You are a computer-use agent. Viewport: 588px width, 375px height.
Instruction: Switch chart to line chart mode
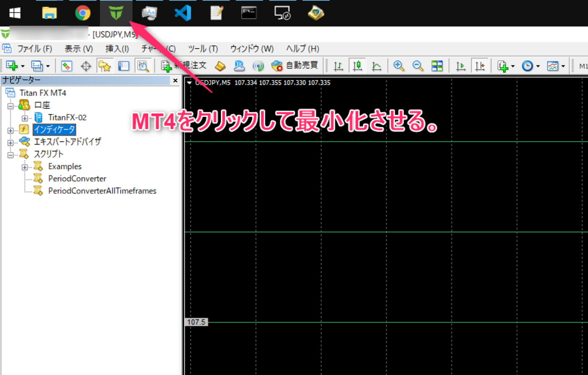(x=376, y=66)
